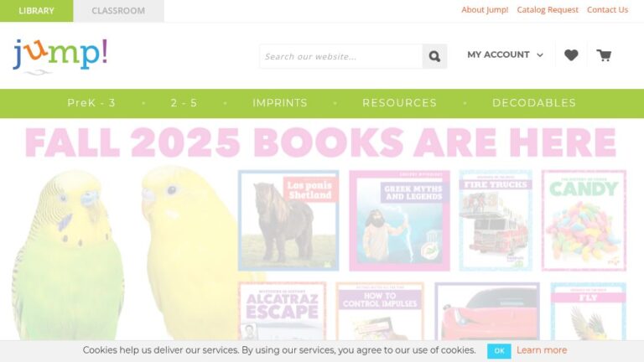
Task: Follow the About Jump! link
Action: (485, 10)
